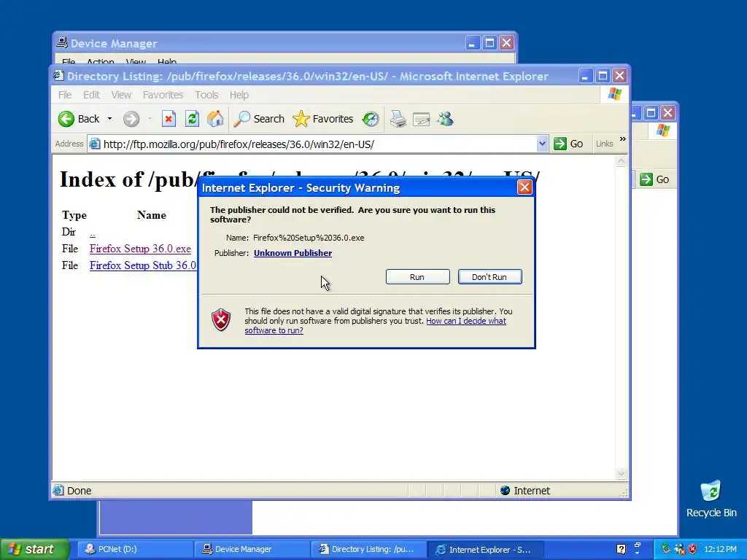Expand the Back history dropdown arrow
This screenshot has height=560, width=747.
pyautogui.click(x=109, y=119)
